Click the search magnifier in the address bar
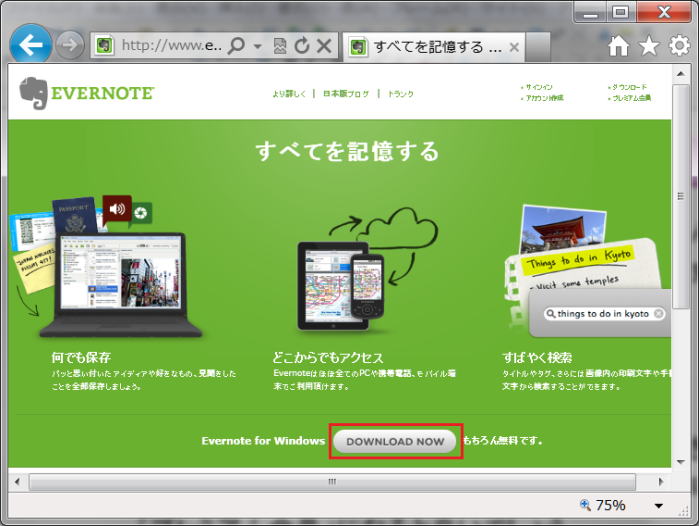 tap(236, 45)
